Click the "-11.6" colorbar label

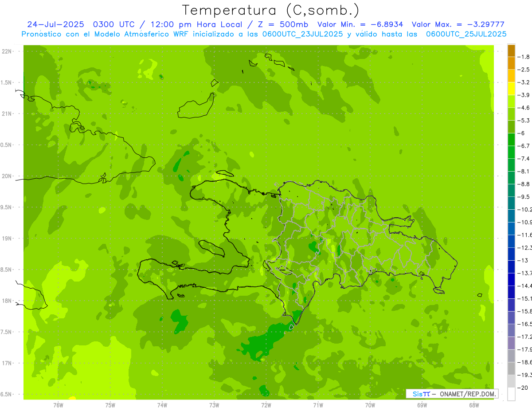coord(524,235)
